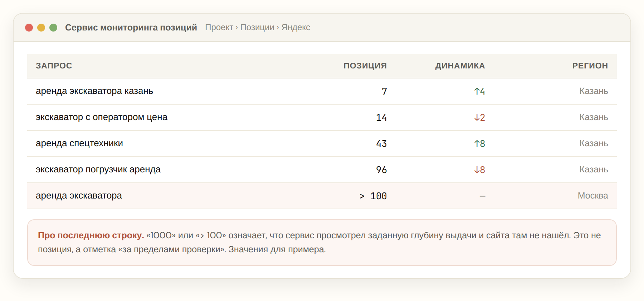The width and height of the screenshot is (644, 301).
Task: Open the query экскаватор с оператором цена
Action: 102,117
